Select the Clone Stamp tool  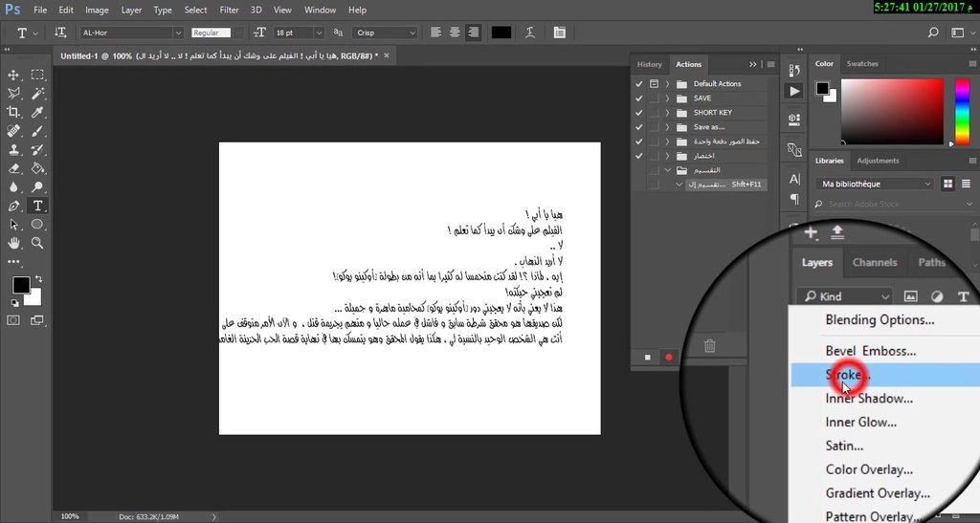click(13, 150)
